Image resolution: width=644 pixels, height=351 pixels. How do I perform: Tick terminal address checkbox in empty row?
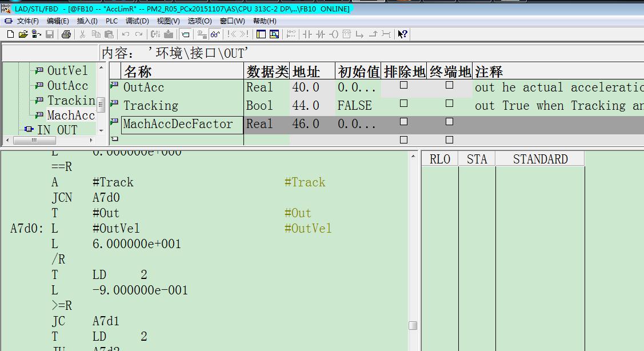449,139
